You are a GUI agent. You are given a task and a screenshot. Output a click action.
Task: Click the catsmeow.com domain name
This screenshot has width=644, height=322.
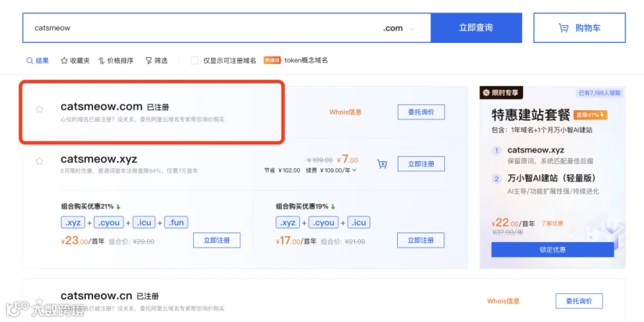101,107
